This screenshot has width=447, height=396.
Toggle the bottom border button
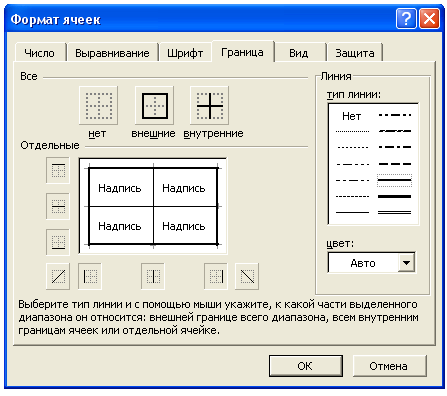click(x=58, y=242)
